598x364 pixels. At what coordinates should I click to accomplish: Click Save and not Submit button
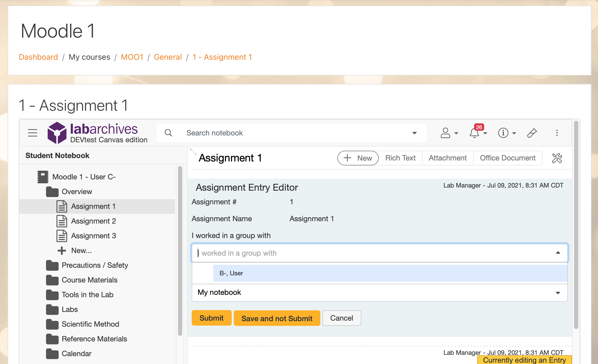click(277, 318)
